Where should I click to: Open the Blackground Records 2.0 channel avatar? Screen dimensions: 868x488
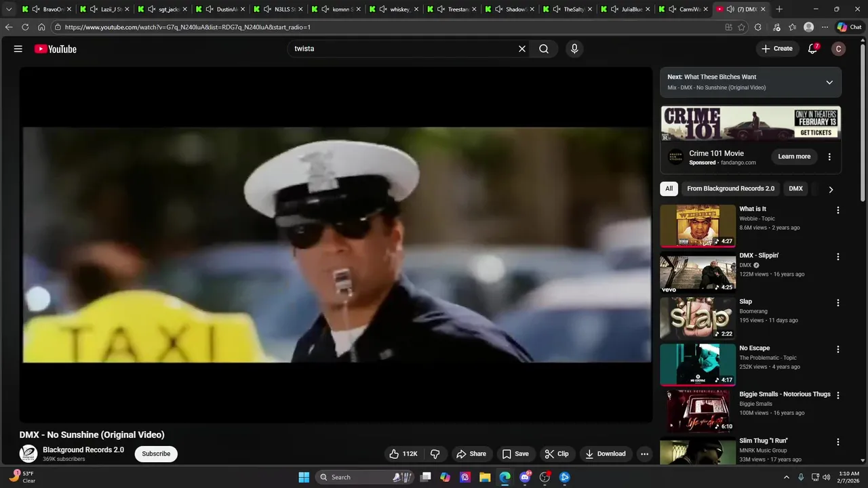pos(28,454)
